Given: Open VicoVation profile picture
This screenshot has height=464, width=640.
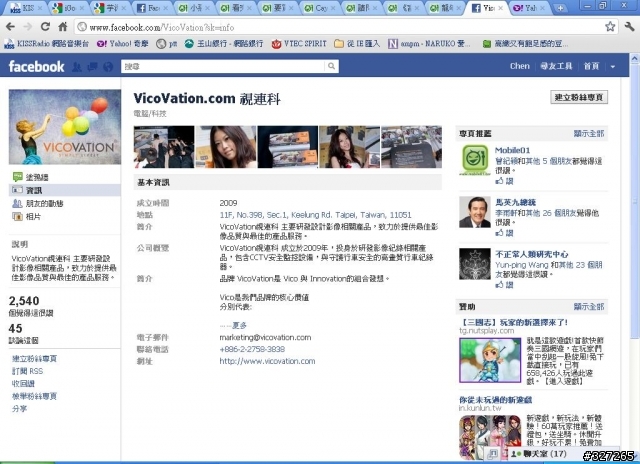Looking at the screenshot, I should coord(65,127).
